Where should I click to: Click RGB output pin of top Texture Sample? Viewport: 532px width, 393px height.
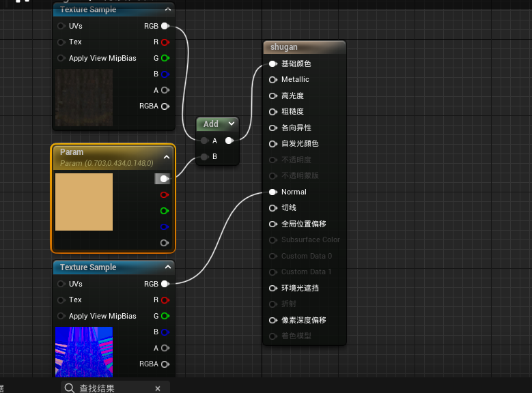[x=165, y=26]
